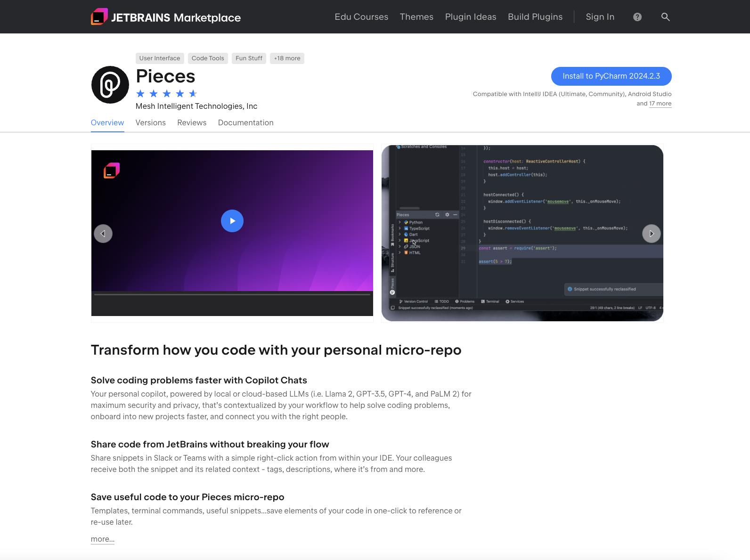Viewport: 750px width, 560px height.
Task: Open the help question mark icon
Action: pos(637,17)
